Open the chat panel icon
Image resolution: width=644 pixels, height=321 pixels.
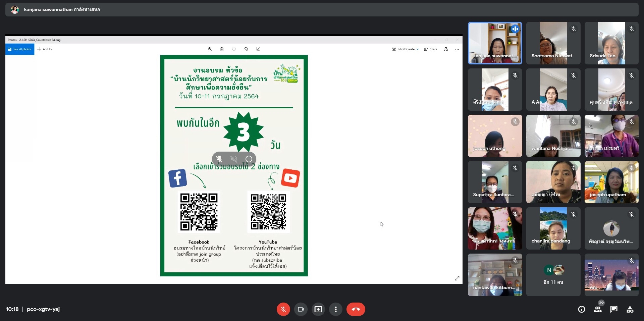614,309
